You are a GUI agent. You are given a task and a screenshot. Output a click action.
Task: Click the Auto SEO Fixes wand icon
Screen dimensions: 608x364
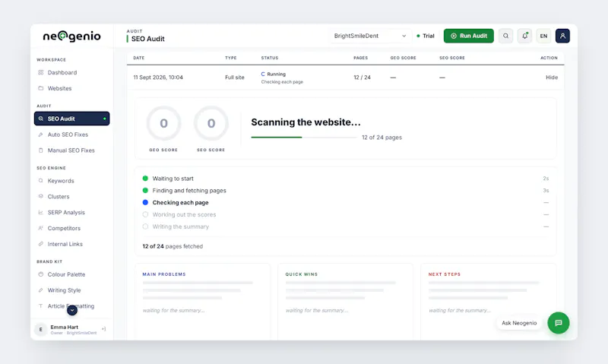pos(41,135)
